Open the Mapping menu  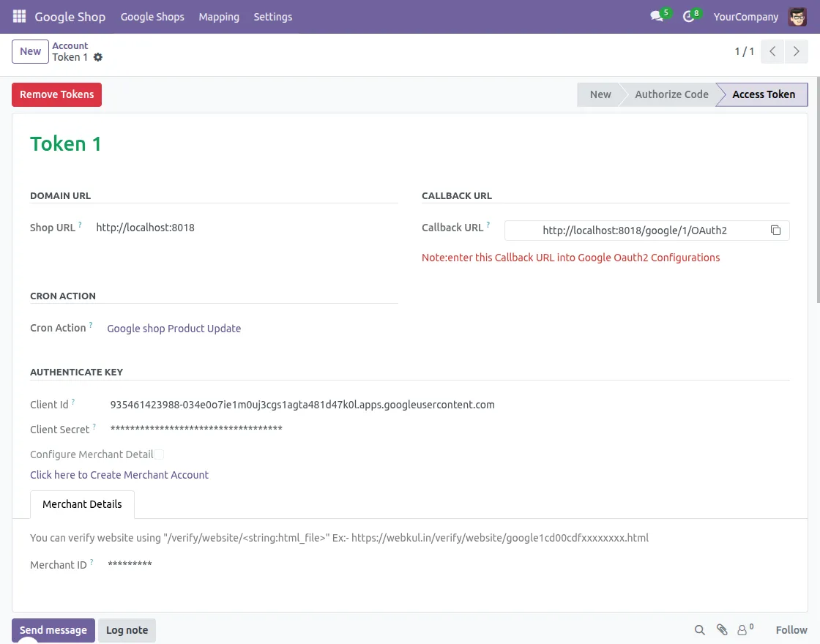click(x=219, y=17)
